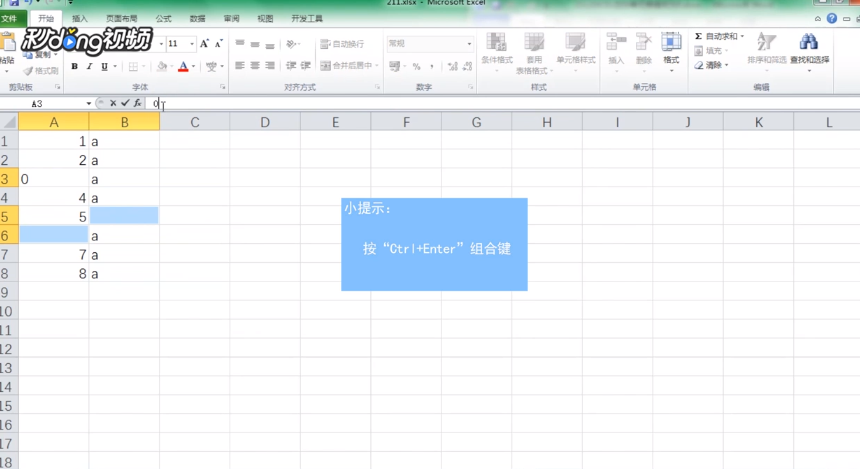This screenshot has height=469, width=860.
Task: Toggle underline formatting
Action: tap(104, 66)
